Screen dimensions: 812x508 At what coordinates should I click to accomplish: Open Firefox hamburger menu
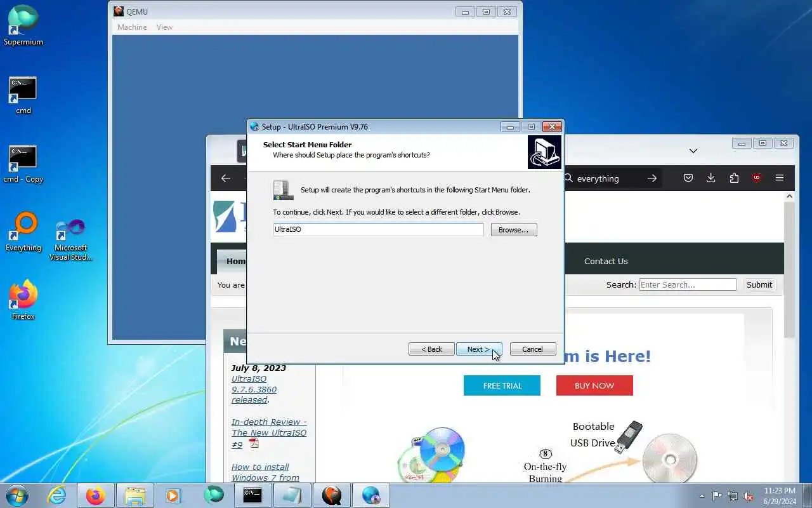click(780, 178)
